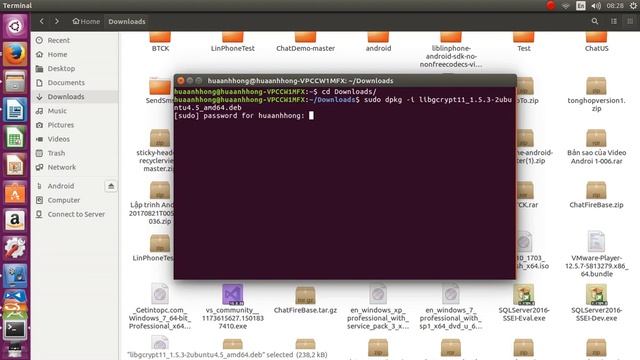This screenshot has width=640, height=360.
Task: Select the en_windows_xp_professional ISO file
Action: 378,294
